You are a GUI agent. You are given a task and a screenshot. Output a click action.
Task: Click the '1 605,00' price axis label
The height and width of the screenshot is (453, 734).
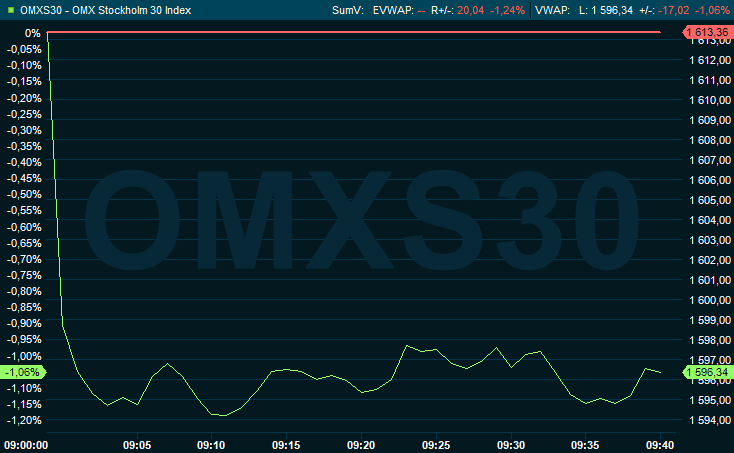pos(710,200)
